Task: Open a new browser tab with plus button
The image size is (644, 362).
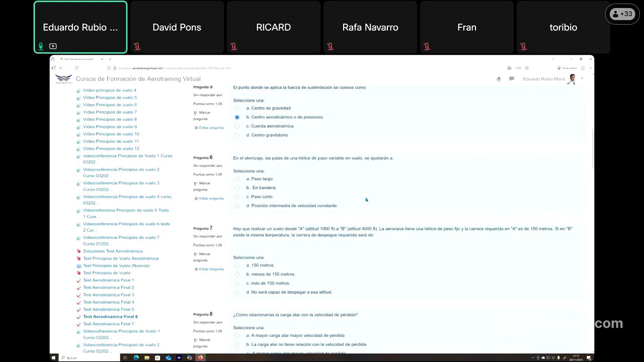Action: pyautogui.click(x=110, y=59)
